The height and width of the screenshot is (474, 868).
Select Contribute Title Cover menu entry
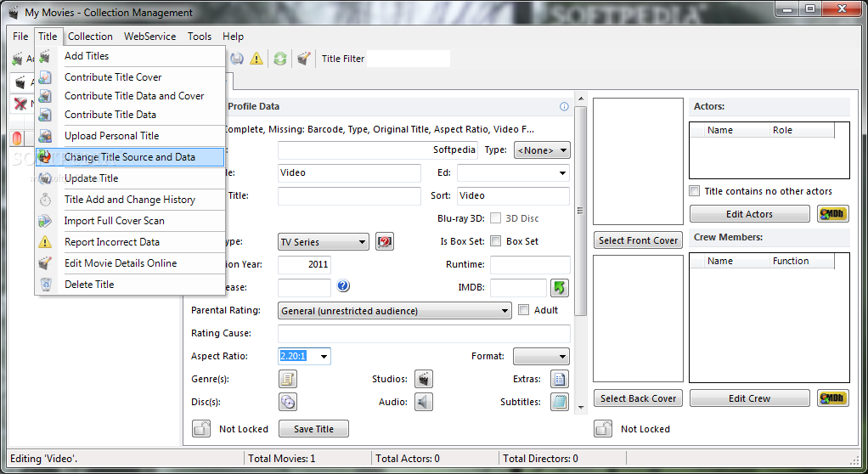click(130, 77)
